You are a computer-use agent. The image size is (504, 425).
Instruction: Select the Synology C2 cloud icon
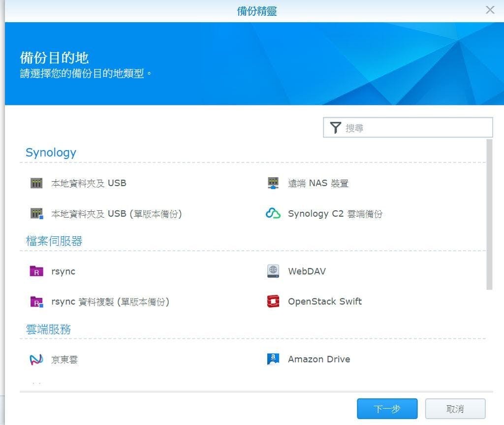tap(273, 213)
